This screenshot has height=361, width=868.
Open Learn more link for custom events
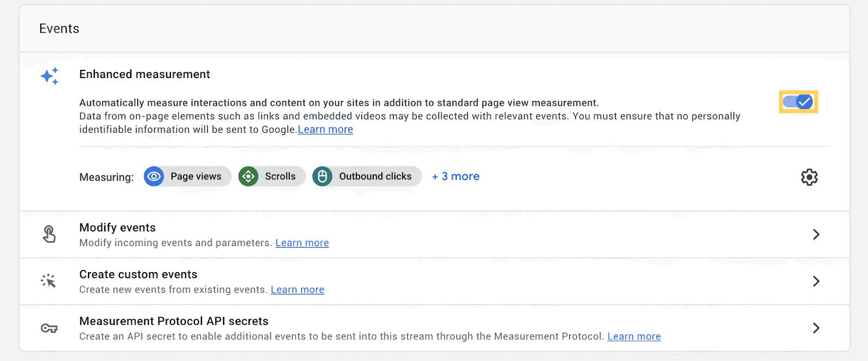pyautogui.click(x=297, y=289)
